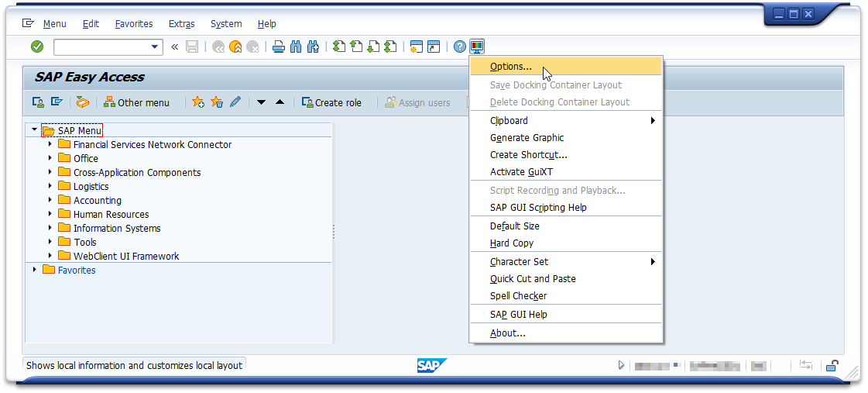Click the Next Page icon
Screen dimensions: 868x393
(x=373, y=47)
